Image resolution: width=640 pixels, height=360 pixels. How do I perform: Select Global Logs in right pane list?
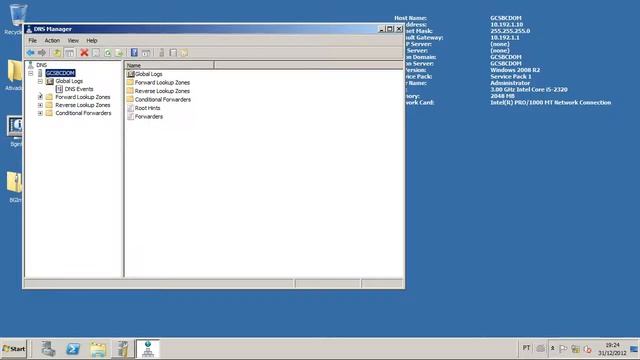click(x=149, y=74)
